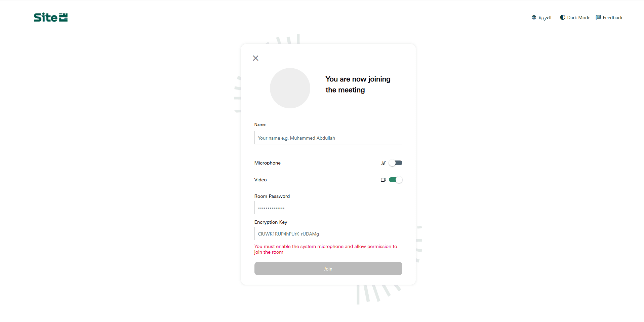Click the Encryption Key field
This screenshot has width=644, height=322.
[x=328, y=234]
